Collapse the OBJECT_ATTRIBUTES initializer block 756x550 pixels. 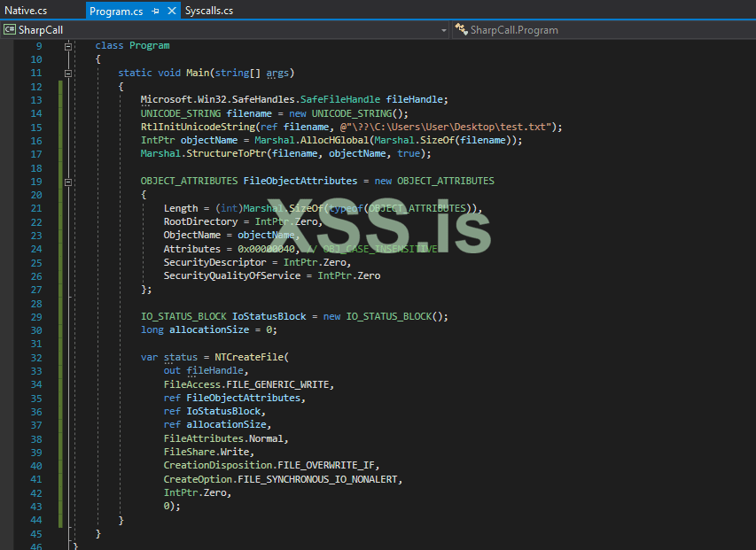(67, 181)
